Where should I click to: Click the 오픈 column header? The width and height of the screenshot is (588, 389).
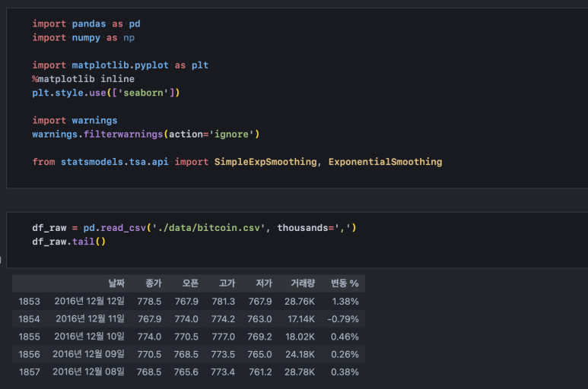point(190,283)
